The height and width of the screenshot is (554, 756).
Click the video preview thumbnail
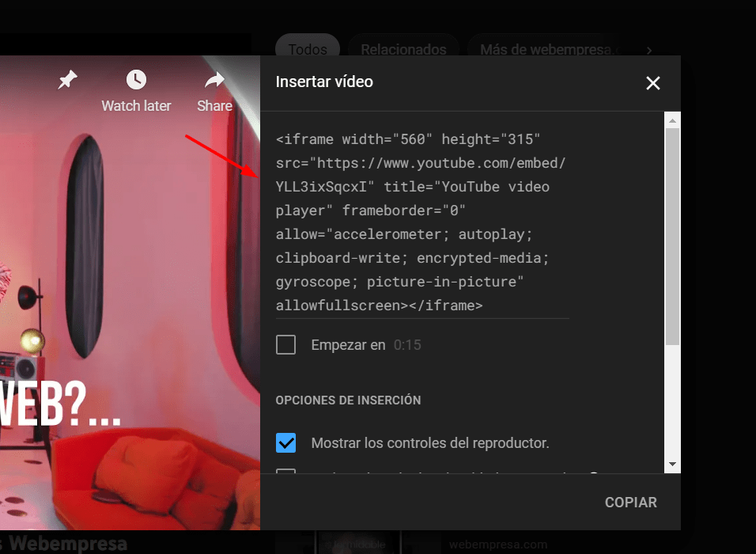pos(130,293)
